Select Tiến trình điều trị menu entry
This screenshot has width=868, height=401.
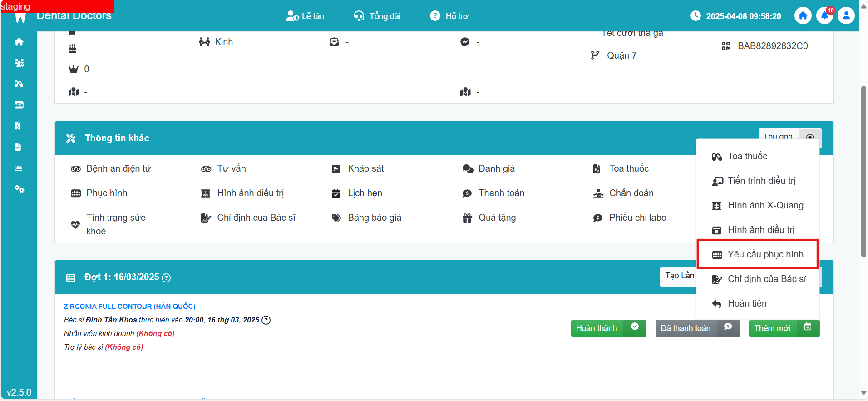point(761,181)
